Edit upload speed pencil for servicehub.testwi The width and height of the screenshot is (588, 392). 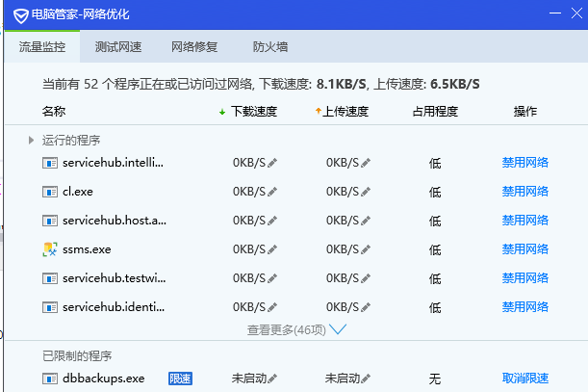coord(366,278)
